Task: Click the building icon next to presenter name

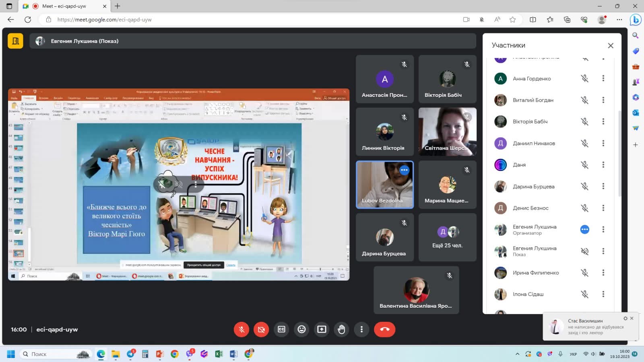Action: point(15,41)
